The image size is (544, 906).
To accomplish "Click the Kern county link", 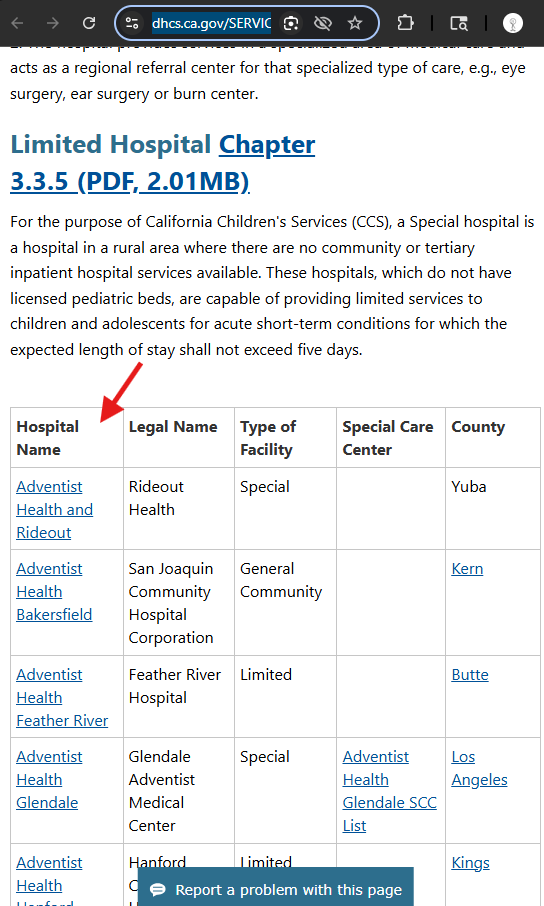I will (x=467, y=569).
